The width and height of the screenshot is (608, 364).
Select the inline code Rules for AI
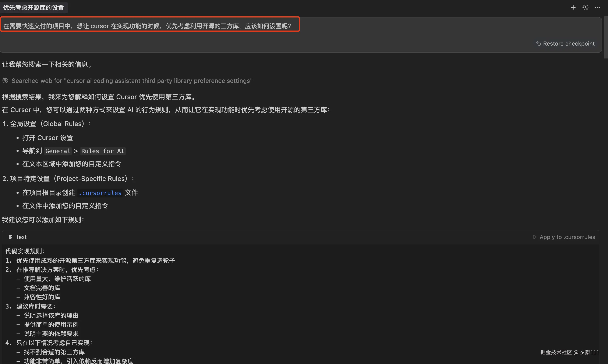point(103,151)
